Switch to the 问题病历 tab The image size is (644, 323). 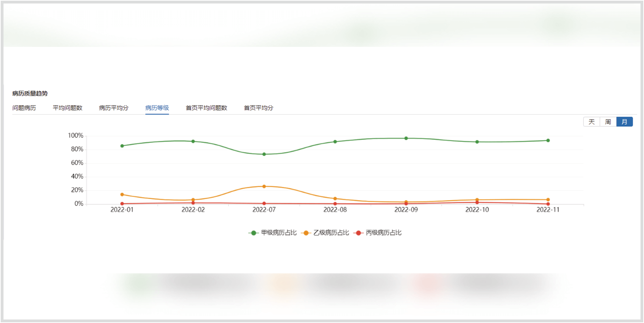[24, 108]
